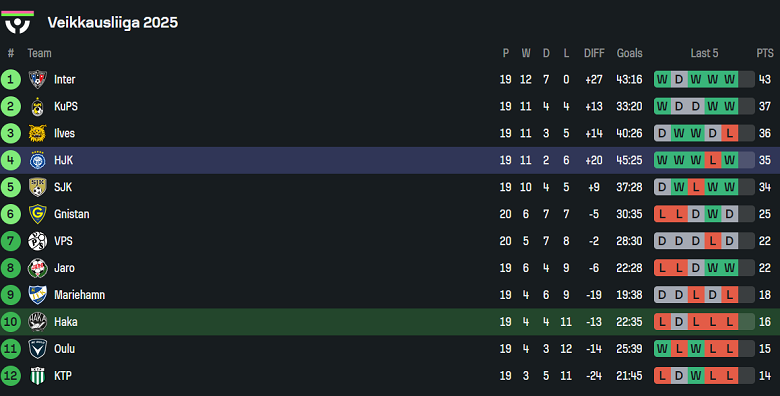780x396 pixels.
Task: Click the Veikkausliiga league logo
Action: coord(17,22)
